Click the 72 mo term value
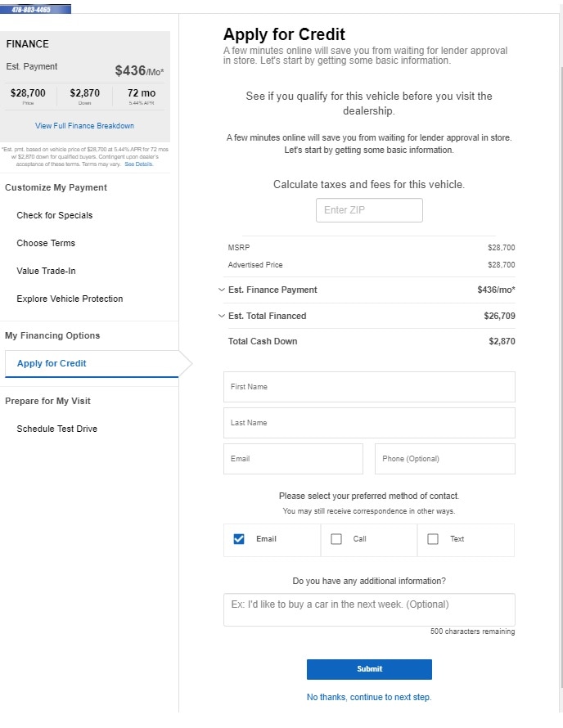The height and width of the screenshot is (728, 563). point(142,93)
